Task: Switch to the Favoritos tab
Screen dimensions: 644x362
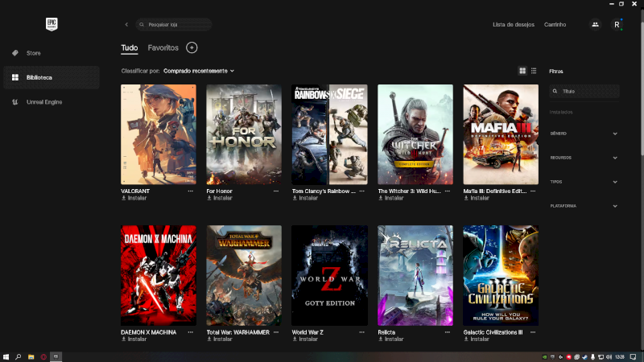Action: 163,48
